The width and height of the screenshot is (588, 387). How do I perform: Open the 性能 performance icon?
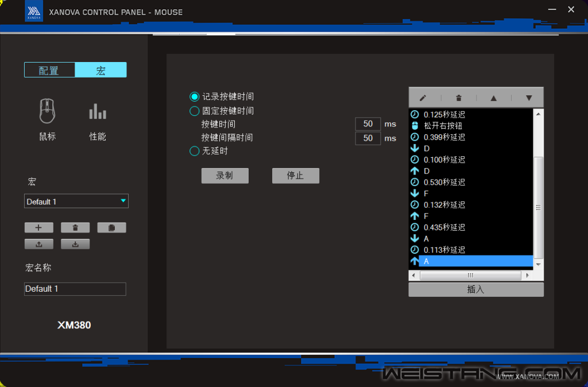tap(98, 111)
